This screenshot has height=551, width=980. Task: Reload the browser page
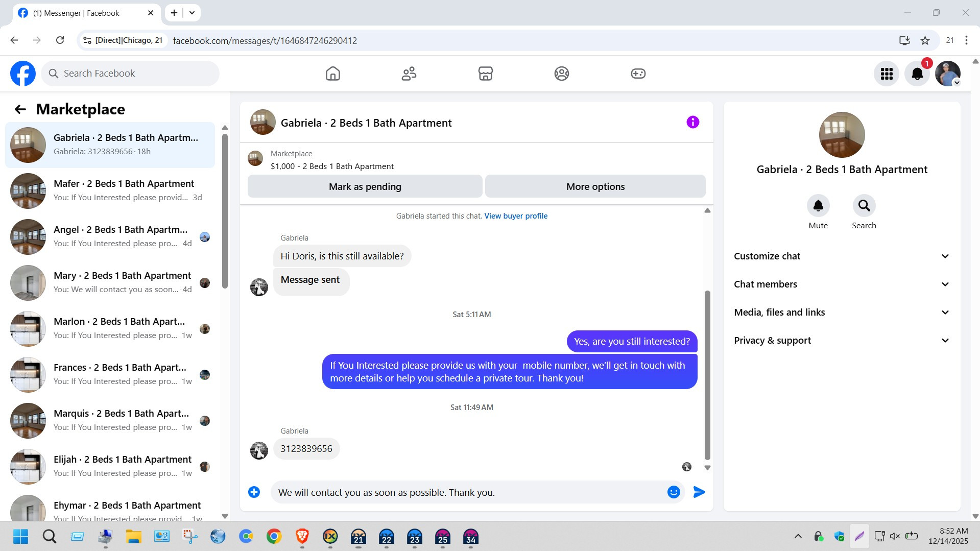[x=60, y=40]
